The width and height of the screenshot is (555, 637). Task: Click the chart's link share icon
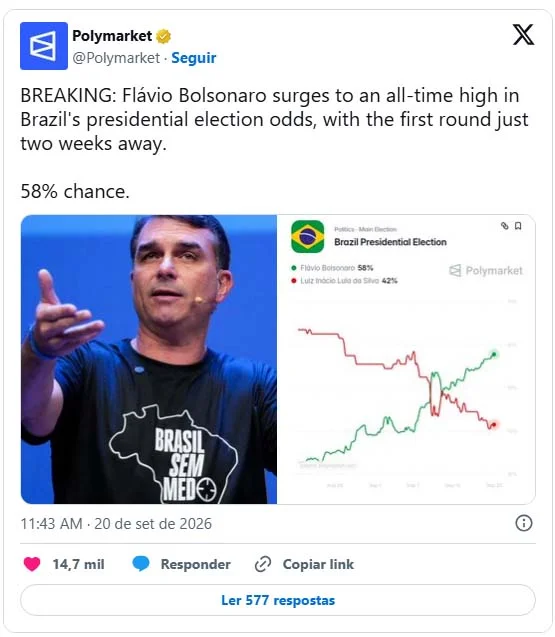click(x=504, y=226)
